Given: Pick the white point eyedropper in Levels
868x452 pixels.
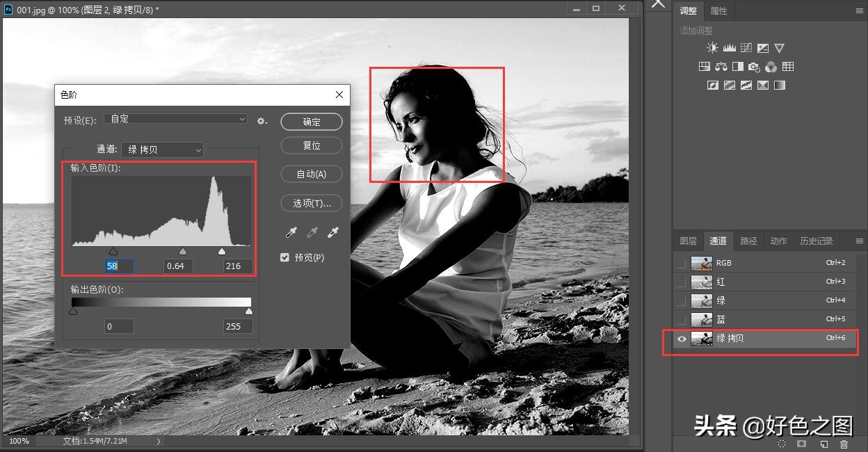Looking at the screenshot, I should [333, 233].
